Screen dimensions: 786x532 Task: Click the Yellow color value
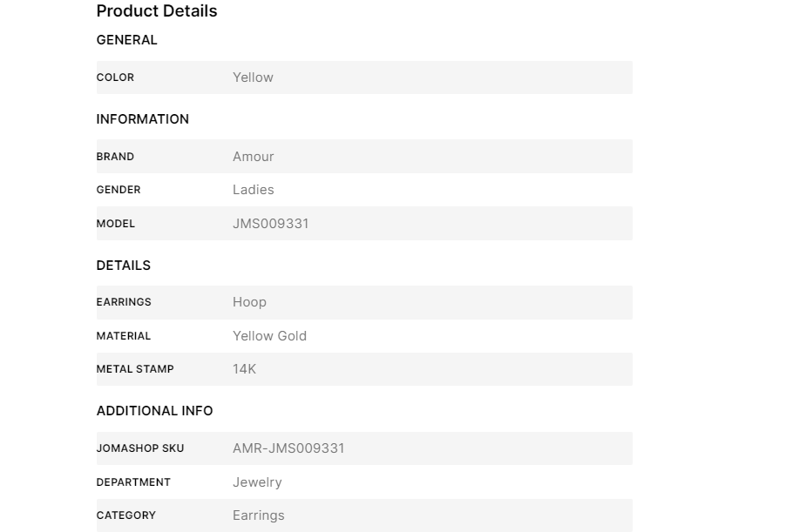coord(253,77)
